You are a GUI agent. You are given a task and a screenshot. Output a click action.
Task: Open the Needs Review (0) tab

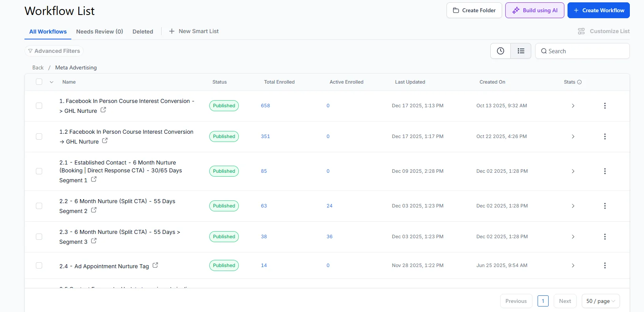pyautogui.click(x=100, y=32)
